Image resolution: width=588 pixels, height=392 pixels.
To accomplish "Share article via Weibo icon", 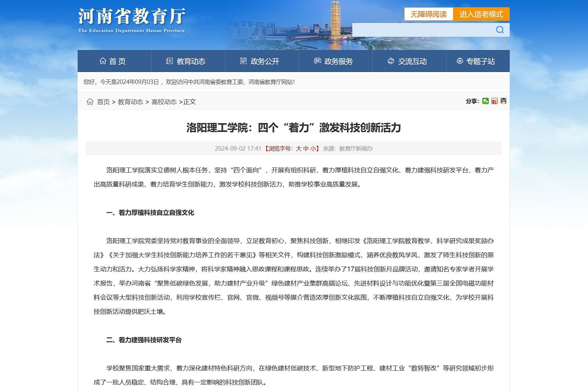I will [x=495, y=101].
